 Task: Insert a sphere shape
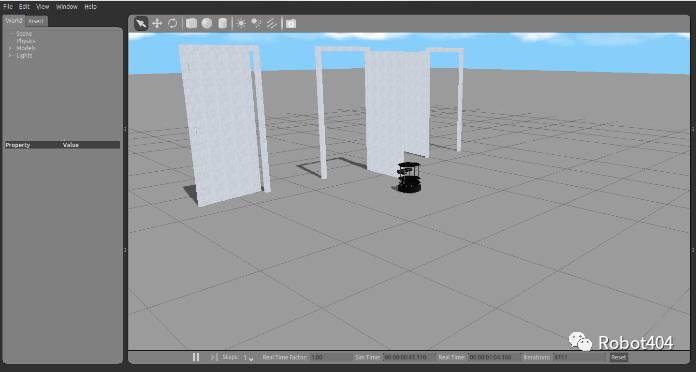coord(207,24)
